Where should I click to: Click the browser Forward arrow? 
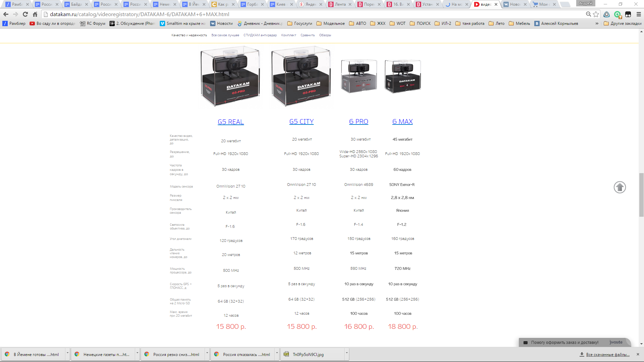(15, 14)
